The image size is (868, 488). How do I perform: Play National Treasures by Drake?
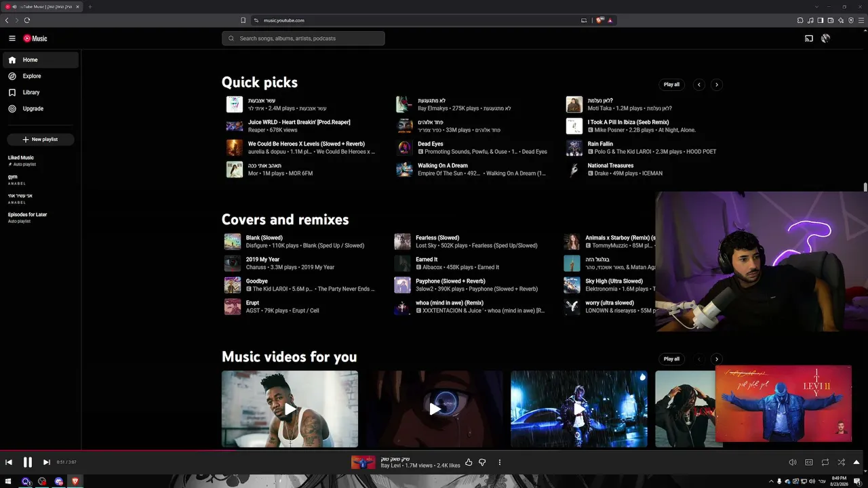click(x=610, y=166)
